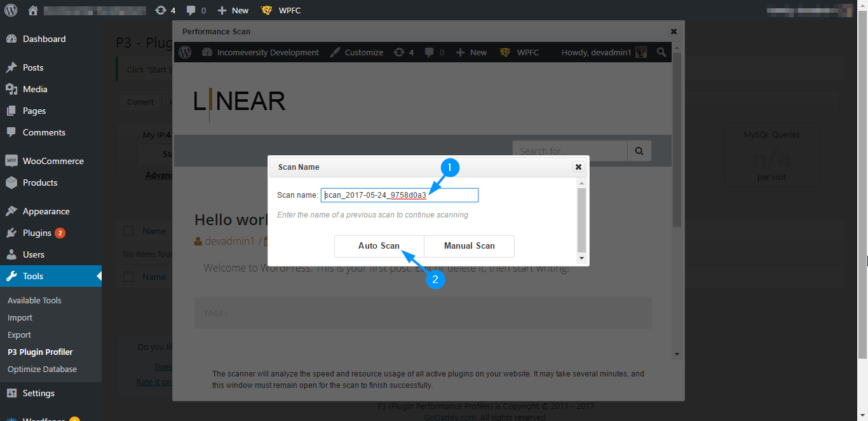Screen dimensions: 868x421
Task: Open the site home icon in admin bar
Action: pos(33,10)
